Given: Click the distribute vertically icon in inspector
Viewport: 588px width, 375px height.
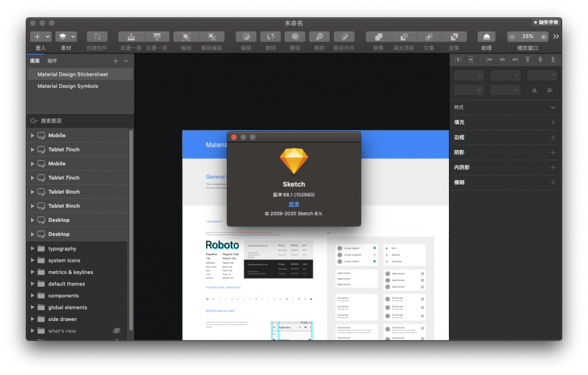Looking at the screenshot, I should coord(471,60).
